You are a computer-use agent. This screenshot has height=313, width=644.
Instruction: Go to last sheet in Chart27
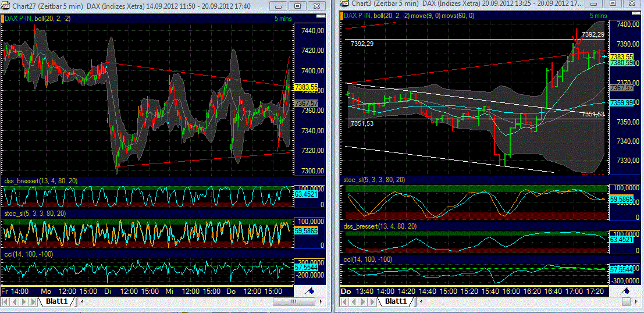tap(33, 302)
